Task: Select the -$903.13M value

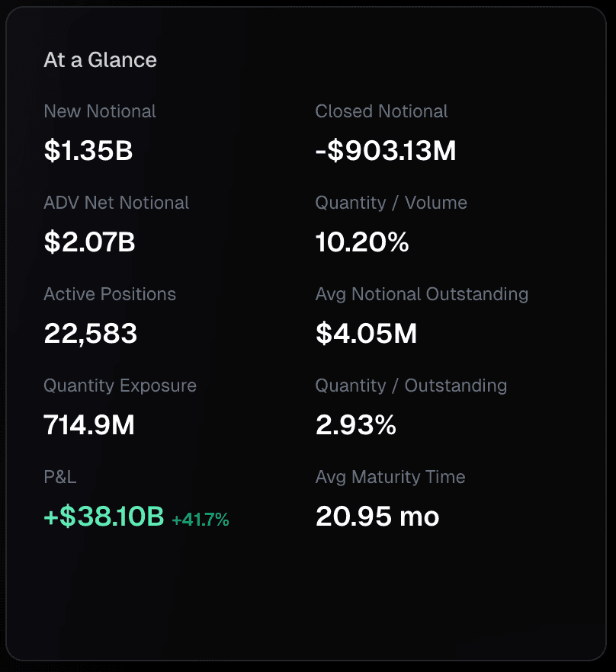Action: pos(386,151)
